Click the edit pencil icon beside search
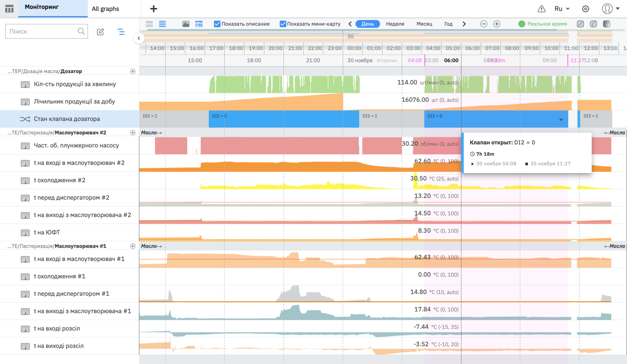The height and width of the screenshot is (364, 627). 100,32
